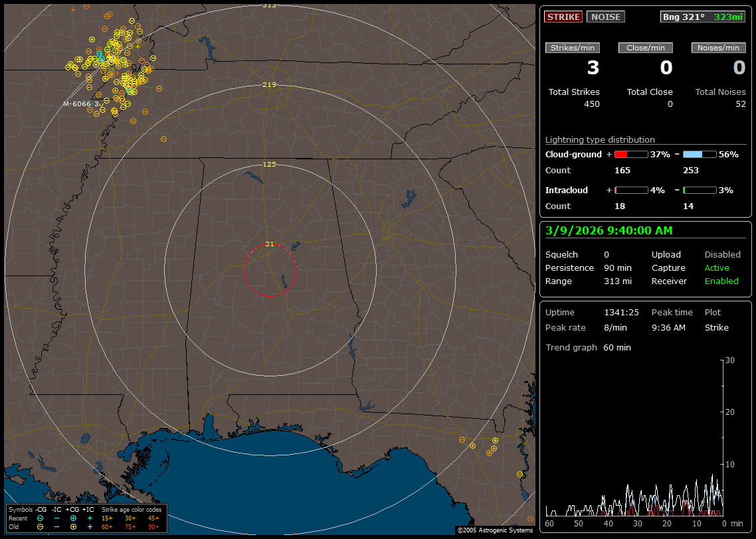Click the gray NOISE indicator
The image size is (756, 539).
(x=605, y=17)
